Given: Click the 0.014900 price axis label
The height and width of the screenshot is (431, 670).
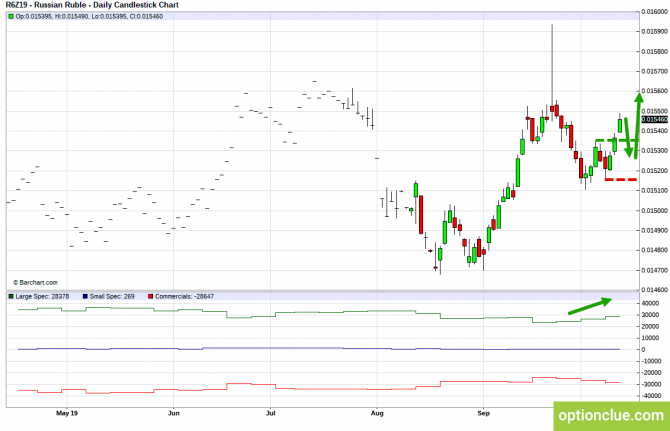Looking at the screenshot, I should click(654, 230).
